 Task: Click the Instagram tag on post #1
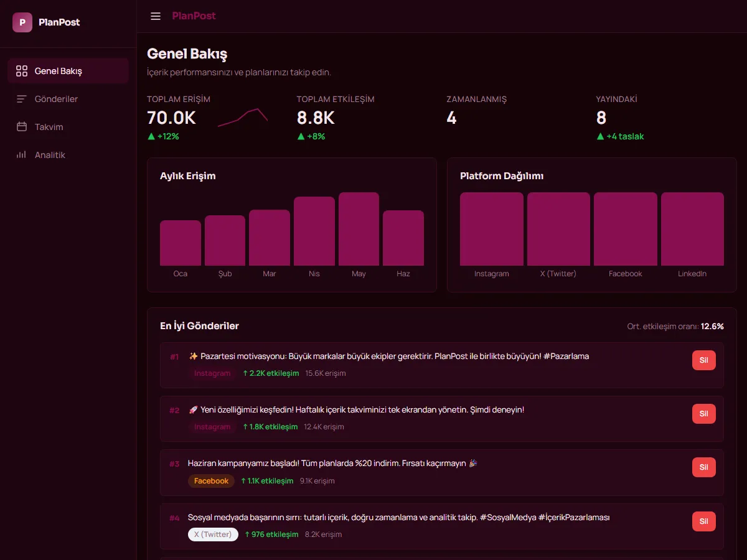pyautogui.click(x=212, y=373)
